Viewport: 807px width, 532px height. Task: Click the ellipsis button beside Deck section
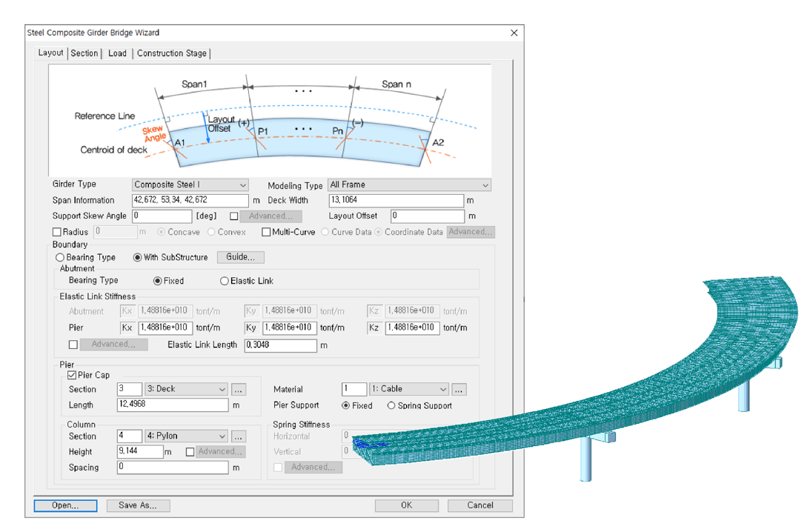click(238, 389)
